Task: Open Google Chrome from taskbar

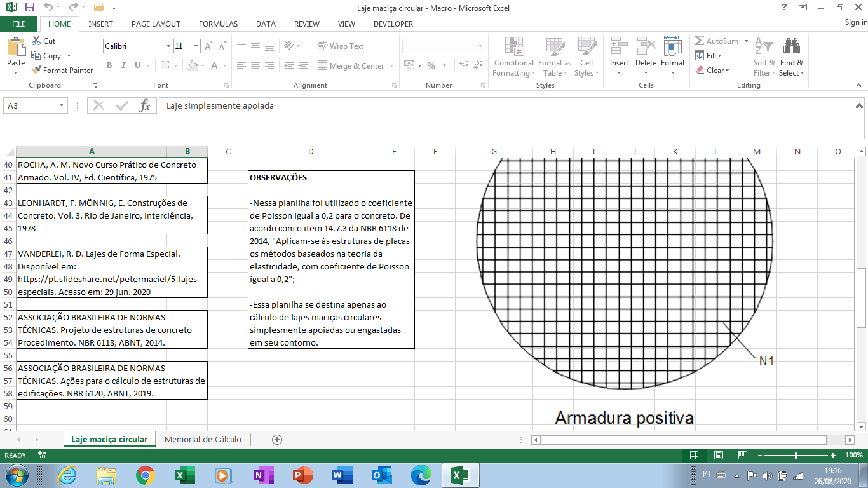Action: tap(146, 475)
